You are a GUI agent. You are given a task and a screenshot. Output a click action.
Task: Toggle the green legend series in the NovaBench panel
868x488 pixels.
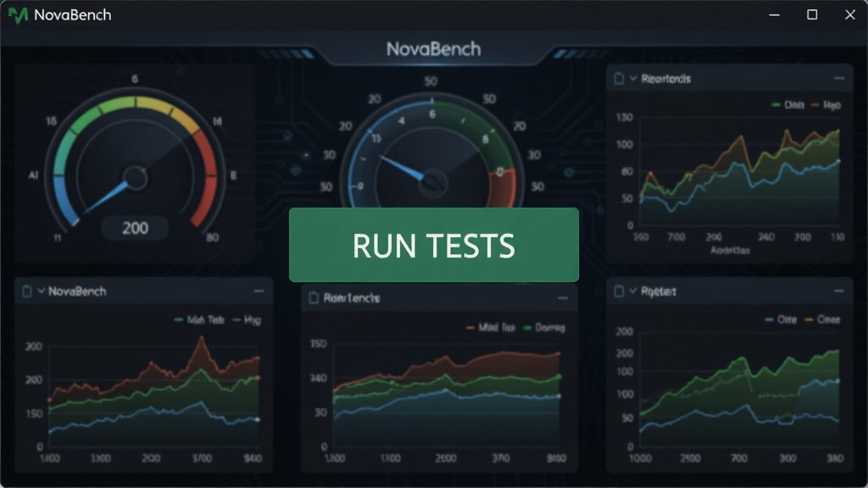pos(198,319)
